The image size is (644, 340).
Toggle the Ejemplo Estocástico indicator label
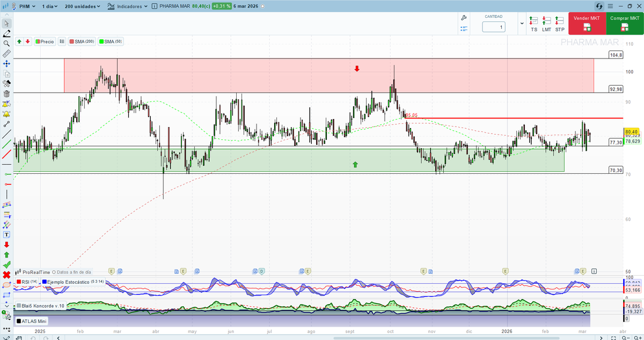(72, 282)
